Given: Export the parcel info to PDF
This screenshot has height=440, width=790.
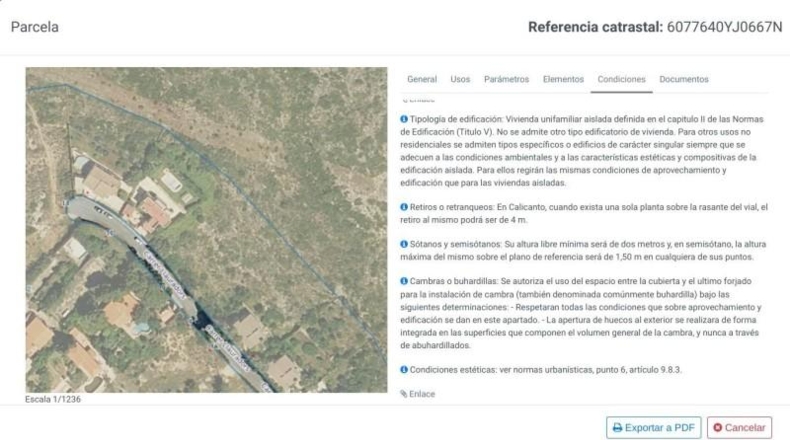Looking at the screenshot, I should click(x=653, y=428).
